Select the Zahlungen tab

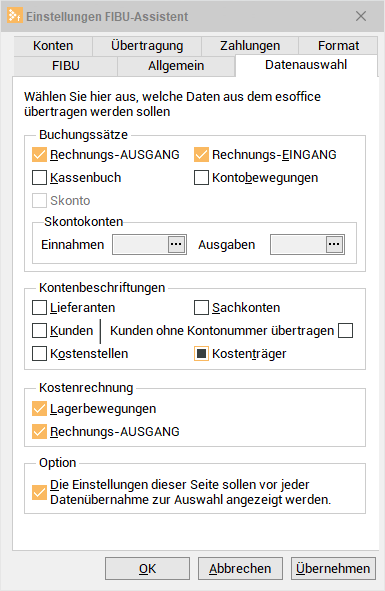click(x=250, y=46)
